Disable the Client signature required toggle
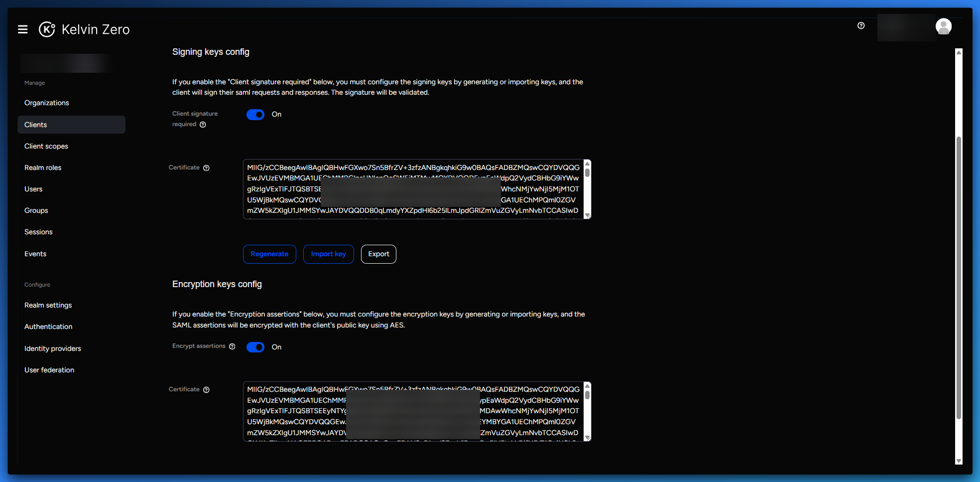 [255, 115]
